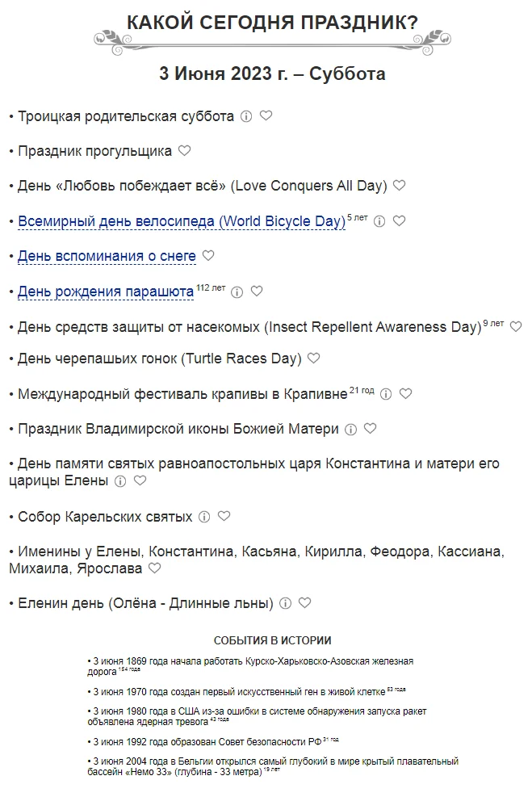This screenshot has width=532, height=801.
Task: Heart the Turtle Races Day holiday
Action: click(313, 359)
